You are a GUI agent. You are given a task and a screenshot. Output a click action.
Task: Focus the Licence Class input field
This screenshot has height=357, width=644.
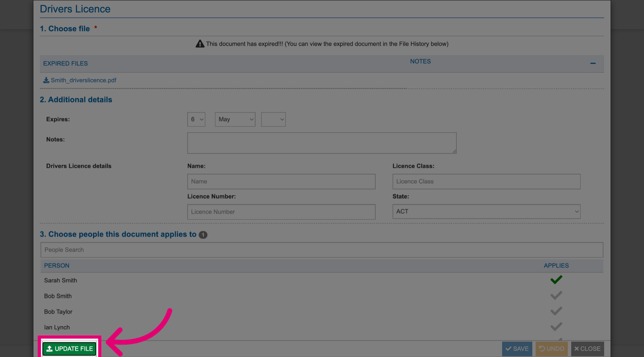[486, 182]
